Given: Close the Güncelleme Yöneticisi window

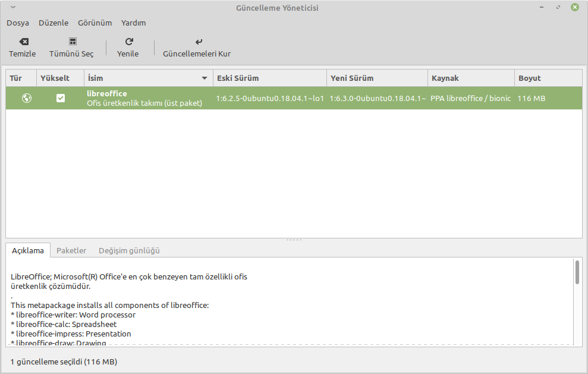Looking at the screenshot, I should point(574,7).
